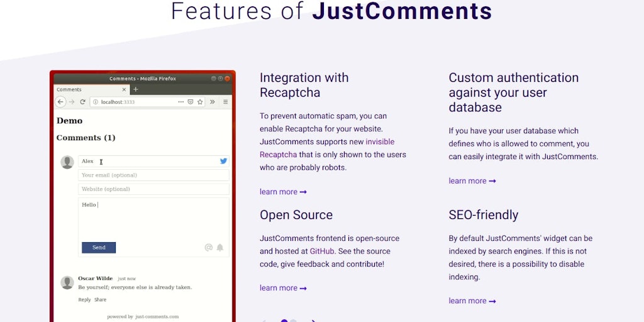Click the 'just now' comment timestamp
644x322 pixels.
[126, 279]
